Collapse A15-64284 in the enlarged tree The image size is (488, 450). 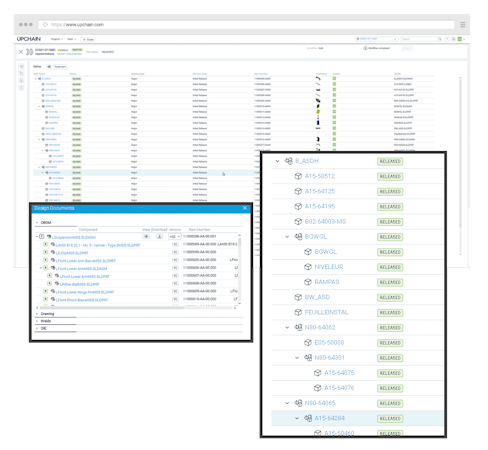tap(297, 418)
